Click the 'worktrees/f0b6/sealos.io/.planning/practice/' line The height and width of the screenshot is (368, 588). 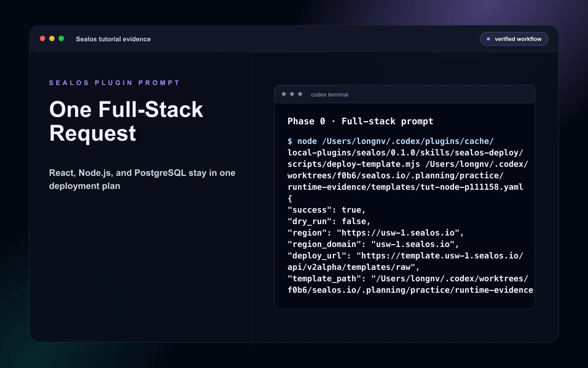pos(395,175)
